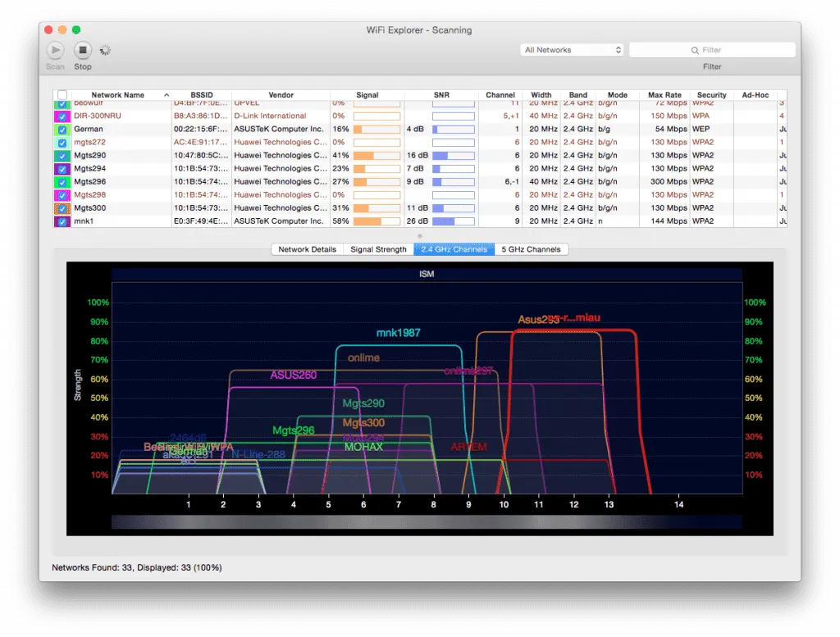840x637 pixels.
Task: Toggle the Mgts300 network checkbox
Action: coord(62,208)
